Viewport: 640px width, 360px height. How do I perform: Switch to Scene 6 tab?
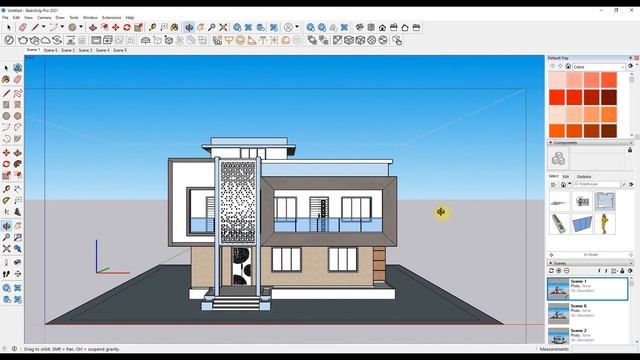click(50, 50)
